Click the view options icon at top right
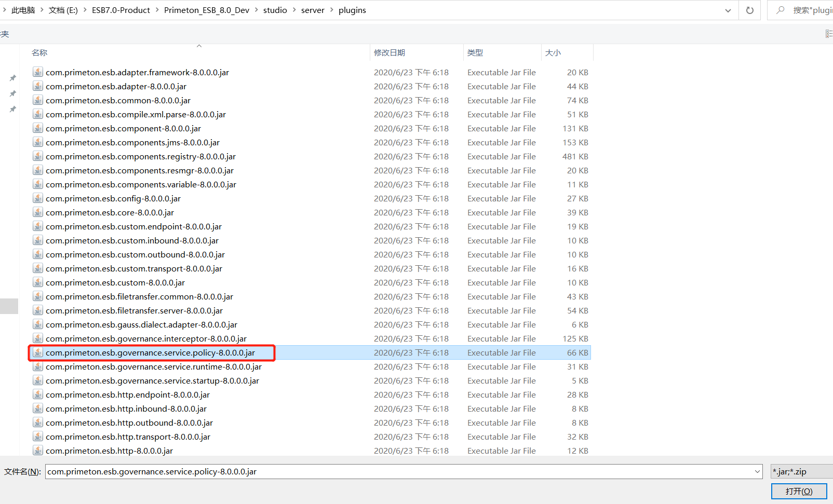Image resolution: width=833 pixels, height=504 pixels. tap(828, 34)
